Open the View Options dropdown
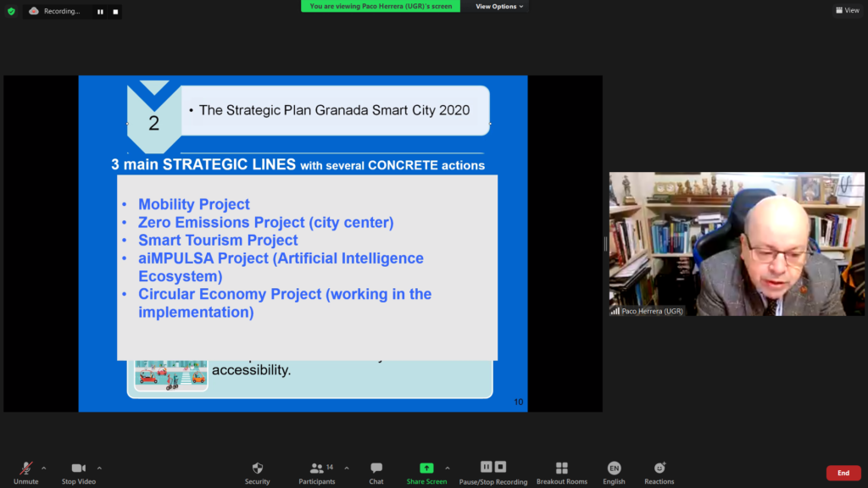The height and width of the screenshot is (488, 868). [499, 6]
